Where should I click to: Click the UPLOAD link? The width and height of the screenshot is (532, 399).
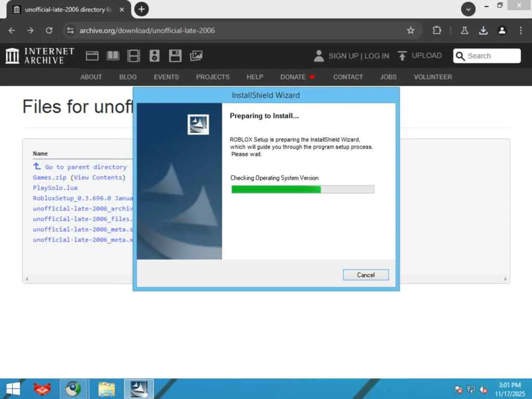pyautogui.click(x=427, y=56)
